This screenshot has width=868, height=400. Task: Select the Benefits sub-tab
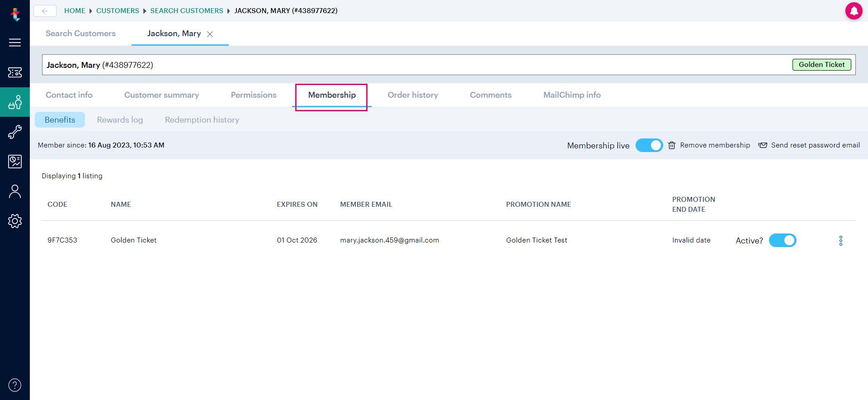coord(60,120)
